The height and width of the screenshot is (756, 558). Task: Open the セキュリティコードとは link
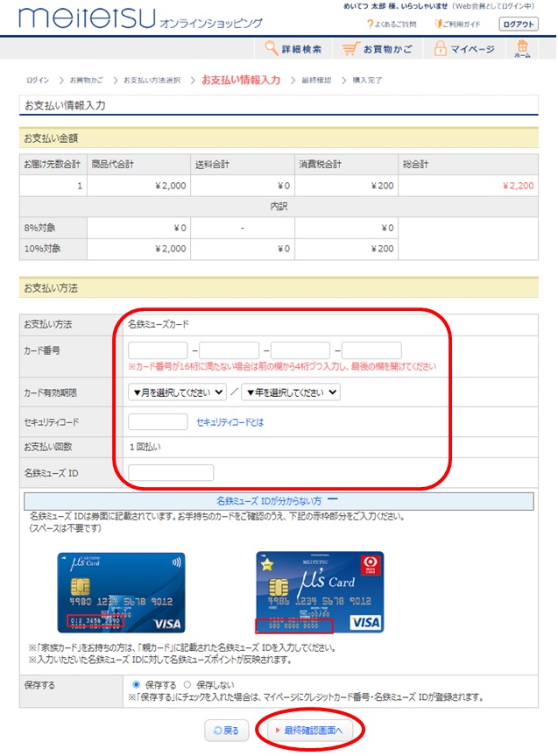pos(230,422)
